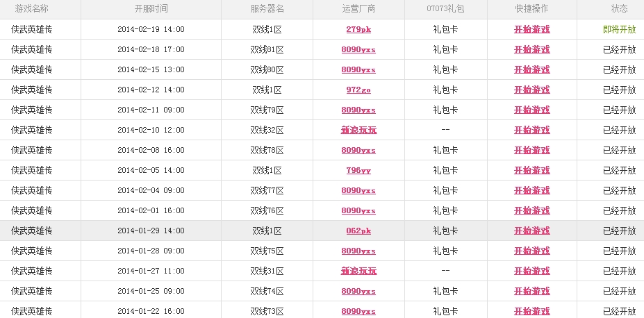Open the 062pk operator link
The height and width of the screenshot is (318, 644).
(358, 231)
